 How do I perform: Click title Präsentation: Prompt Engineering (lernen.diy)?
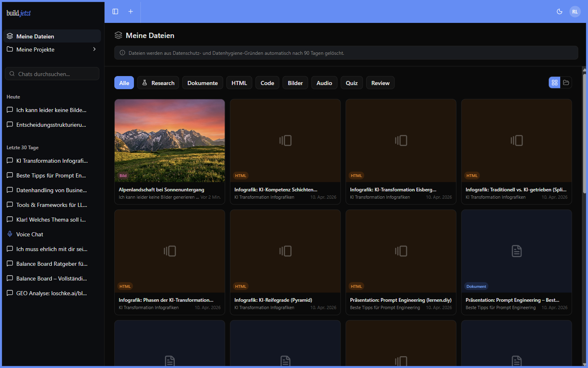(401, 300)
